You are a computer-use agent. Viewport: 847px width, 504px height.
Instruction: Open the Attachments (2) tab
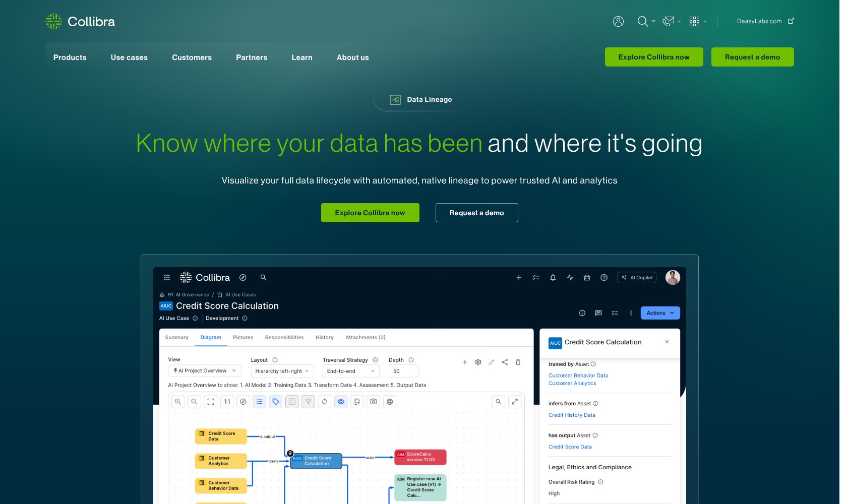[x=366, y=338]
